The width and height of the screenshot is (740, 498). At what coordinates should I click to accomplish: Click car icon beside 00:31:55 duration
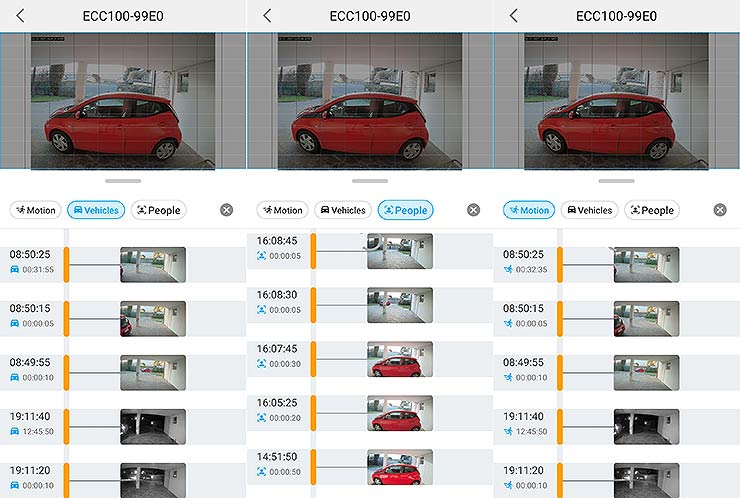[15, 269]
